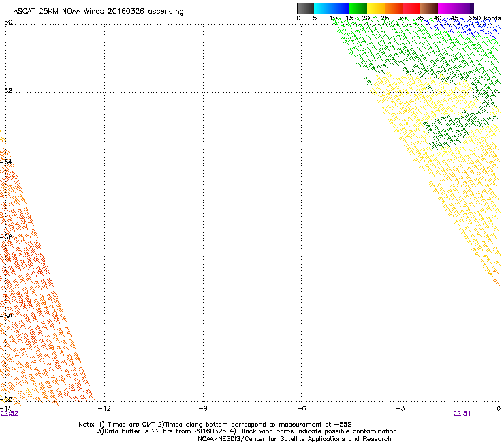Click the '5' label under the color bar
The image size is (504, 443).
click(x=315, y=18)
